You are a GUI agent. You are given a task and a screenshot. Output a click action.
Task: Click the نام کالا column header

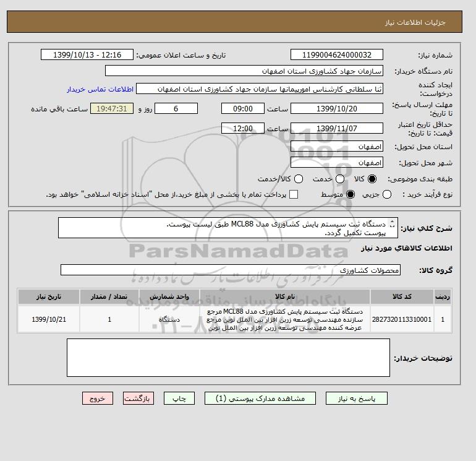pyautogui.click(x=285, y=296)
